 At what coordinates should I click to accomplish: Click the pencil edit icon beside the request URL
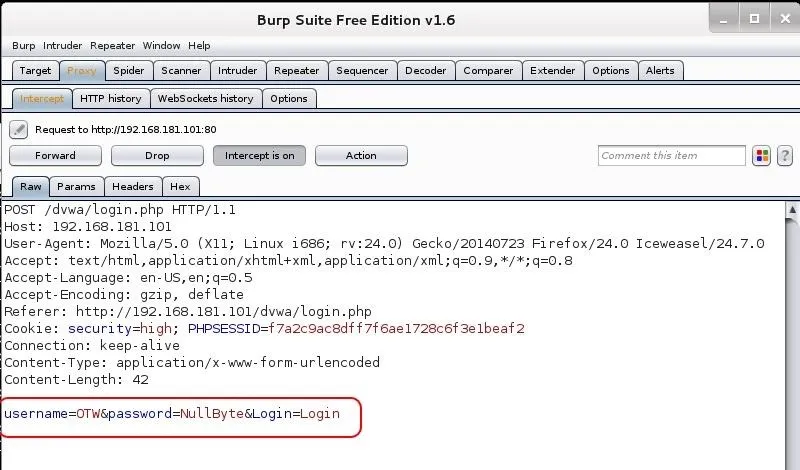coord(18,130)
